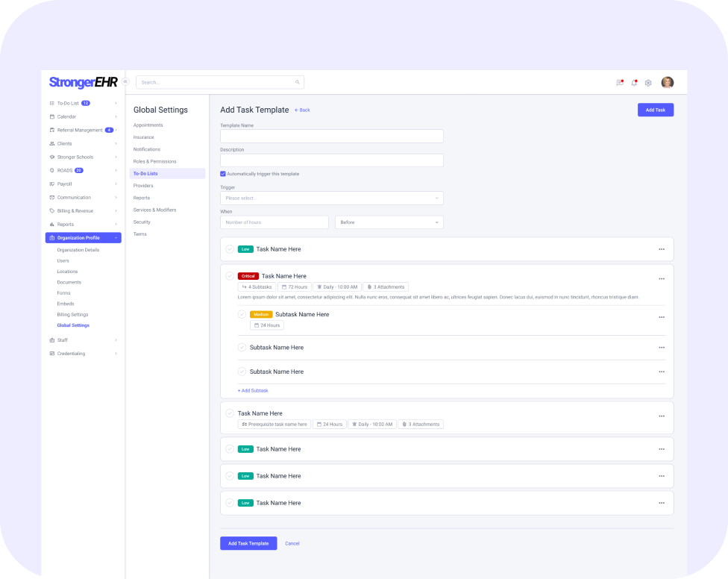Screen dimensions: 728x579
Task: Open three-dot menu for the Critical task
Action: (661, 279)
